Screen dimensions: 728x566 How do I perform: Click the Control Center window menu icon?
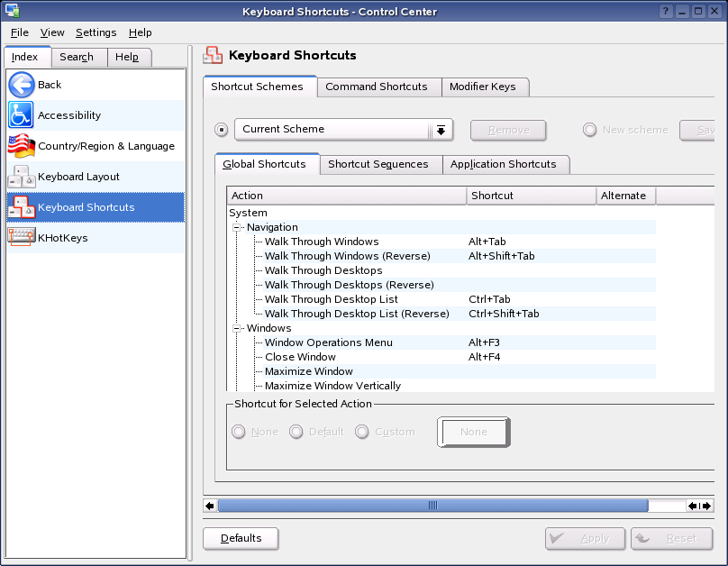point(12,11)
